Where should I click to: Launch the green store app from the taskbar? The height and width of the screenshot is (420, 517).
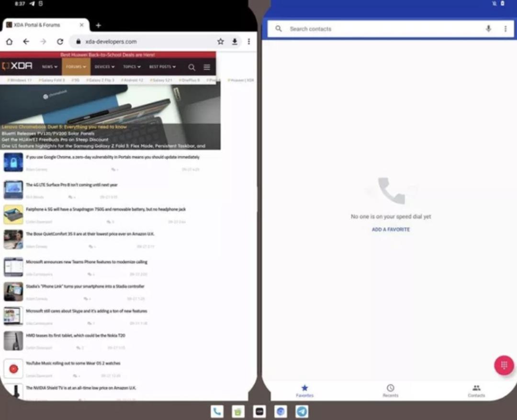(x=238, y=411)
